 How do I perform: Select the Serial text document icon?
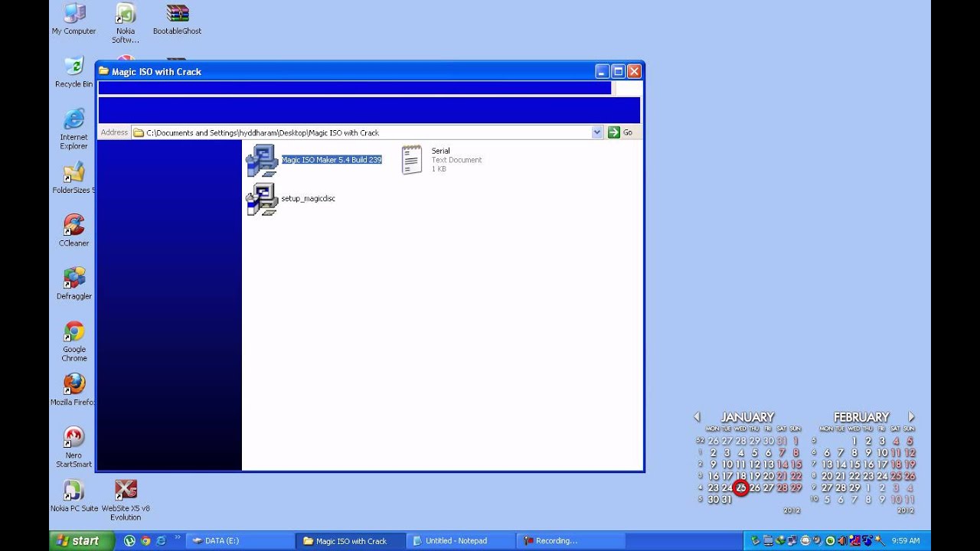(412, 160)
